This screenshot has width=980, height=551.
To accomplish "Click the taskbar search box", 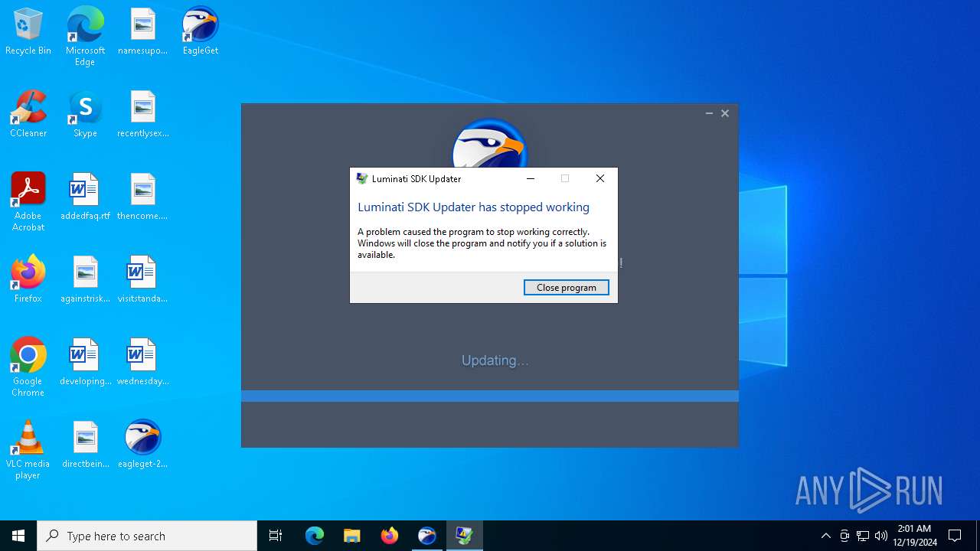I will click(147, 536).
